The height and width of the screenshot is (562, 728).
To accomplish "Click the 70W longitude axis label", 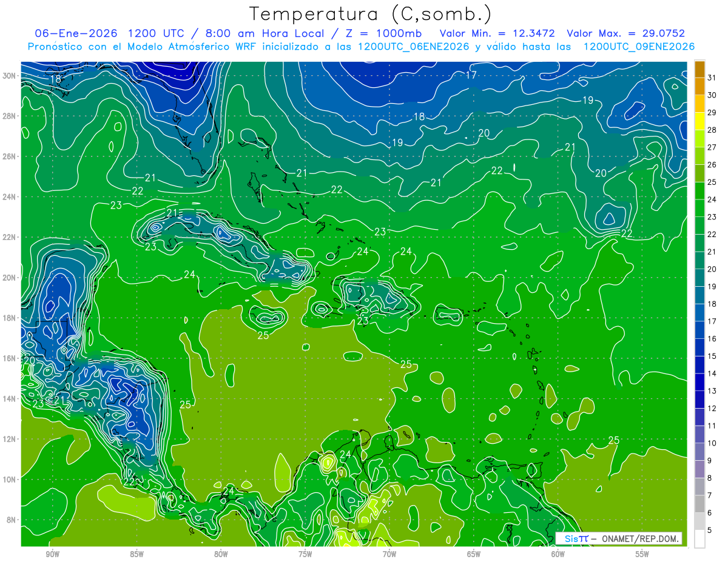I will [389, 554].
